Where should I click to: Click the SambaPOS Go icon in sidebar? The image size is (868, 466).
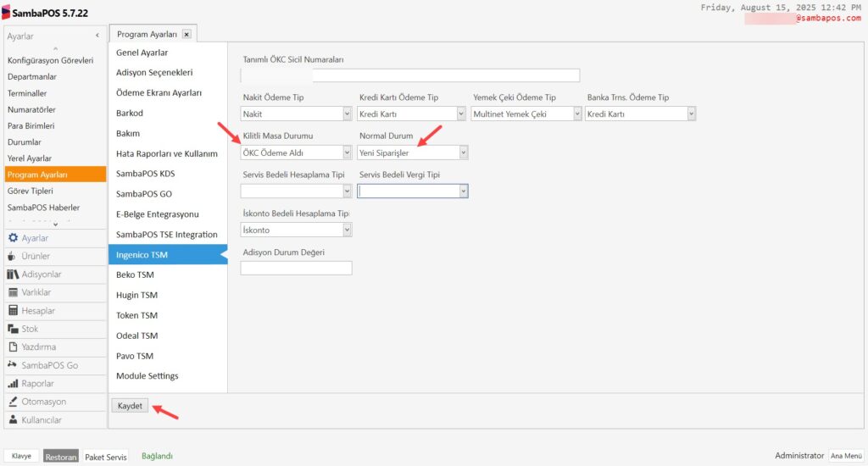[x=12, y=364]
